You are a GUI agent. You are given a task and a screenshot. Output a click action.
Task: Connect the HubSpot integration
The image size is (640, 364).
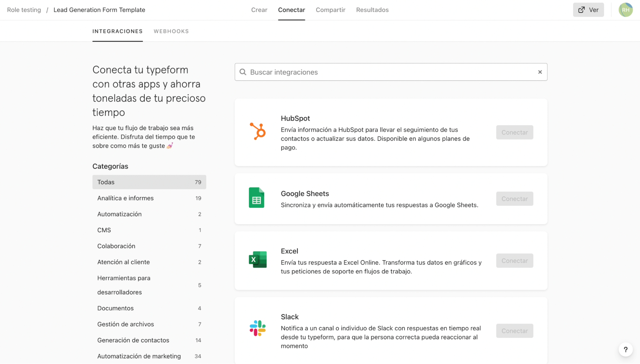514,132
